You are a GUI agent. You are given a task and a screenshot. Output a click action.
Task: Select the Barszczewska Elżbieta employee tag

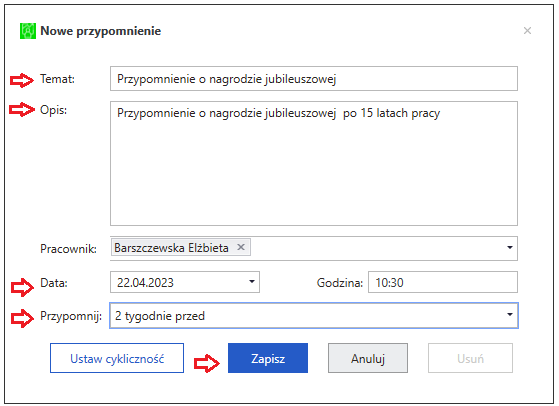tap(171, 247)
